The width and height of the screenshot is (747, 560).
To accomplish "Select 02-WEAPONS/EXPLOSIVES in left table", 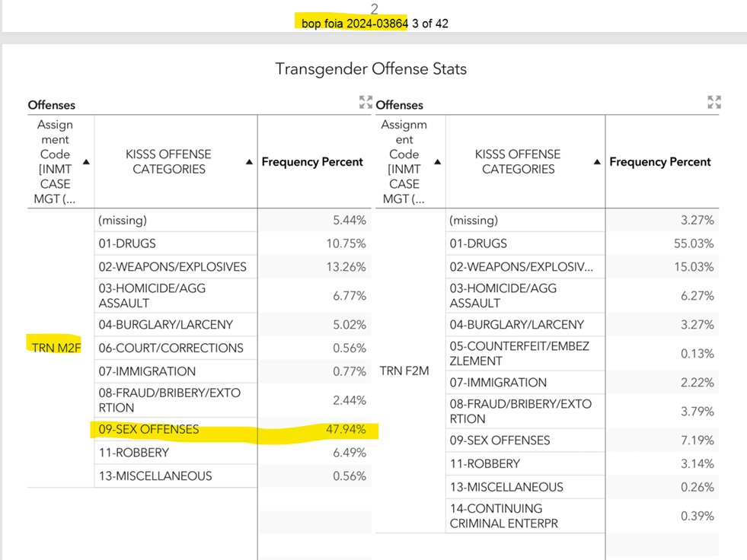I will [172, 267].
